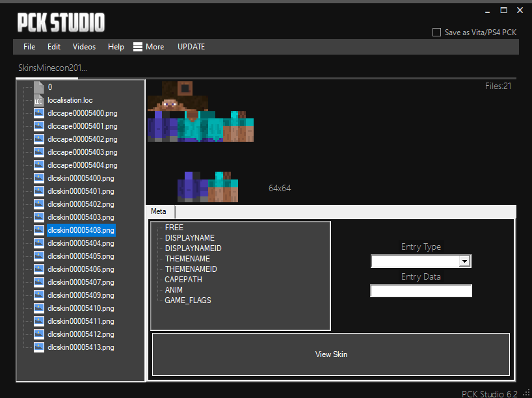The image size is (532, 398).
Task: Open the More menu label
Action: 155,47
